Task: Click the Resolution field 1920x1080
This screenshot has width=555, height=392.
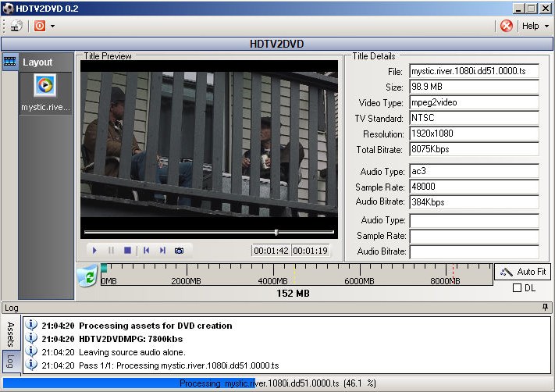Action: (475, 134)
